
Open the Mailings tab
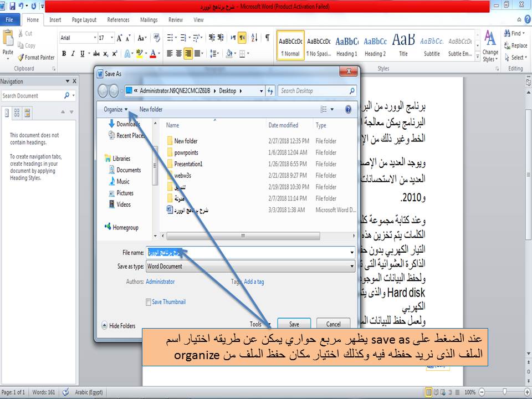click(x=149, y=20)
